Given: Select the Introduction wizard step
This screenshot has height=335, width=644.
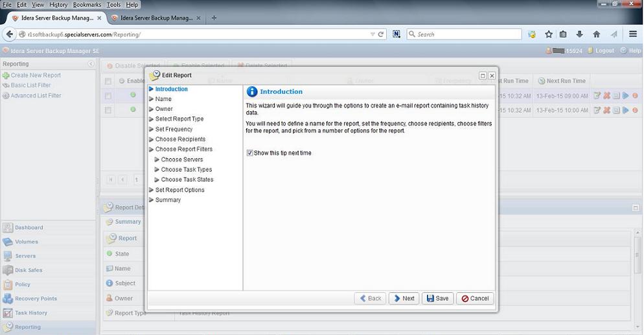Looking at the screenshot, I should (x=171, y=89).
